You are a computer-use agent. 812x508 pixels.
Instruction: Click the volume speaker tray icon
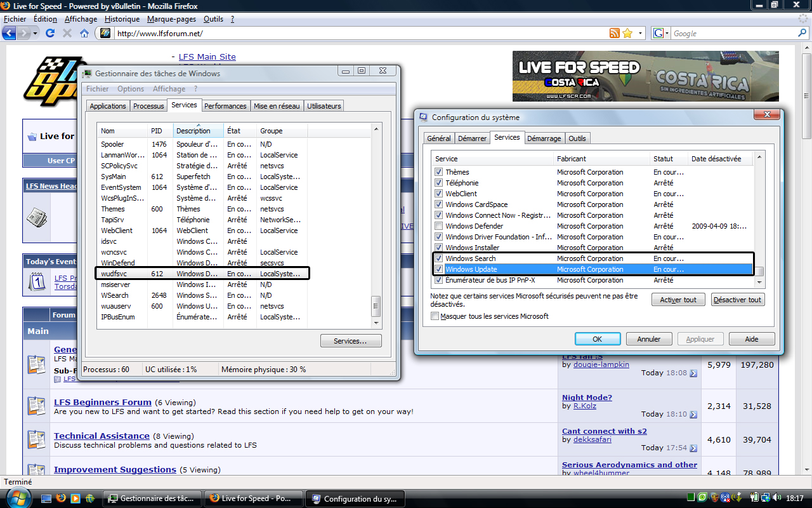(777, 498)
